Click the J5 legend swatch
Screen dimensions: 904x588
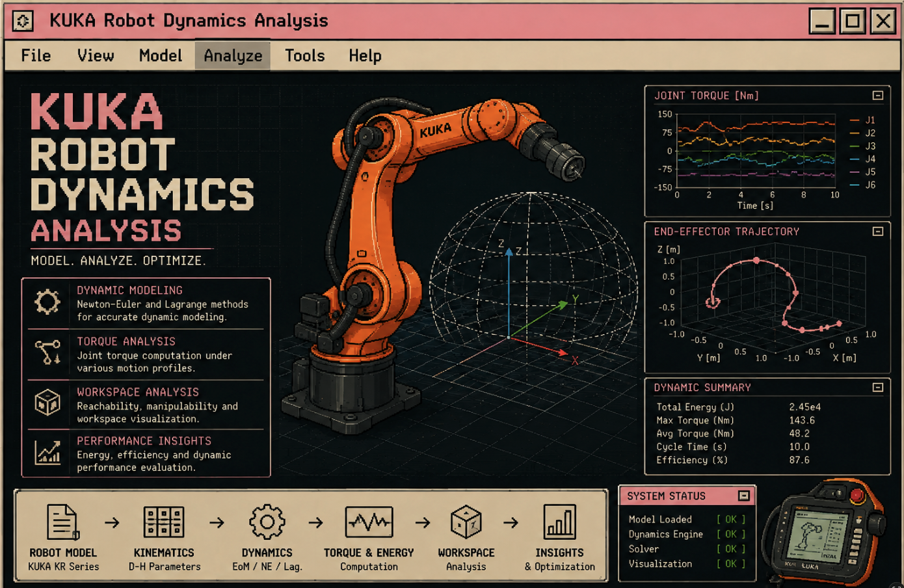[x=855, y=172]
